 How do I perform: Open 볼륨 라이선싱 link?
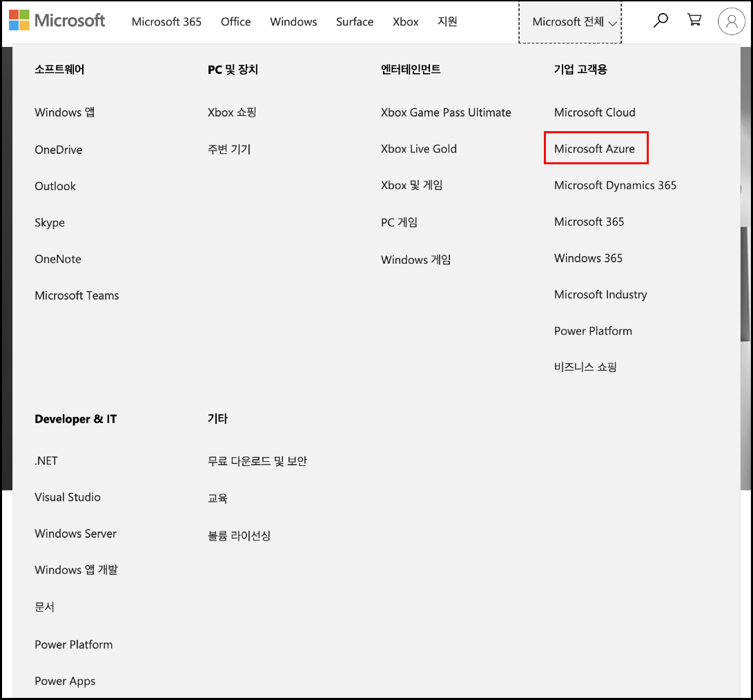pyautogui.click(x=239, y=536)
